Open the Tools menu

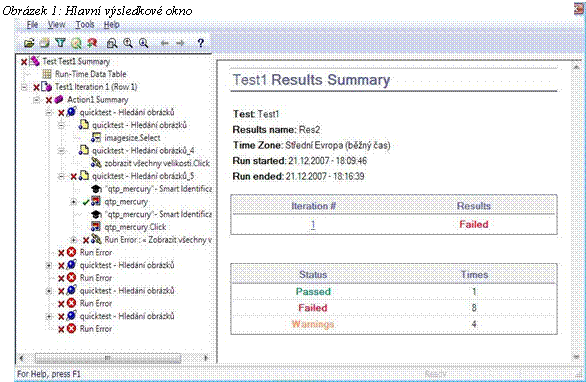[85, 25]
